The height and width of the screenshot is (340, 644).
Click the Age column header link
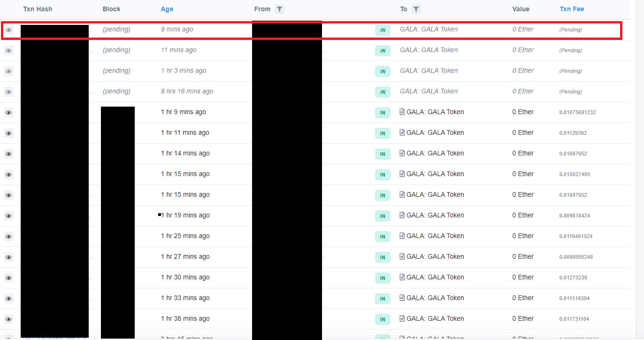167,9
